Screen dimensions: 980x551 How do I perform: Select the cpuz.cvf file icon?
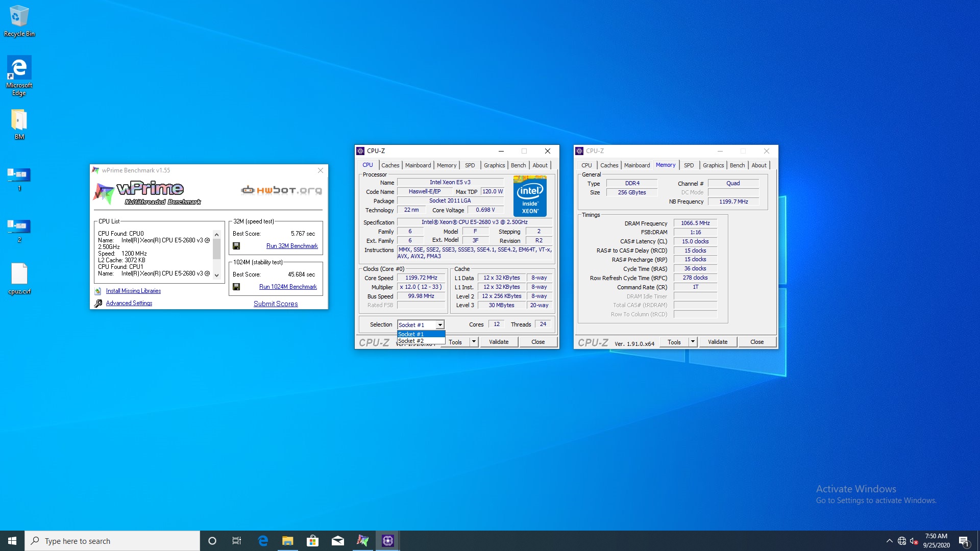(x=19, y=279)
